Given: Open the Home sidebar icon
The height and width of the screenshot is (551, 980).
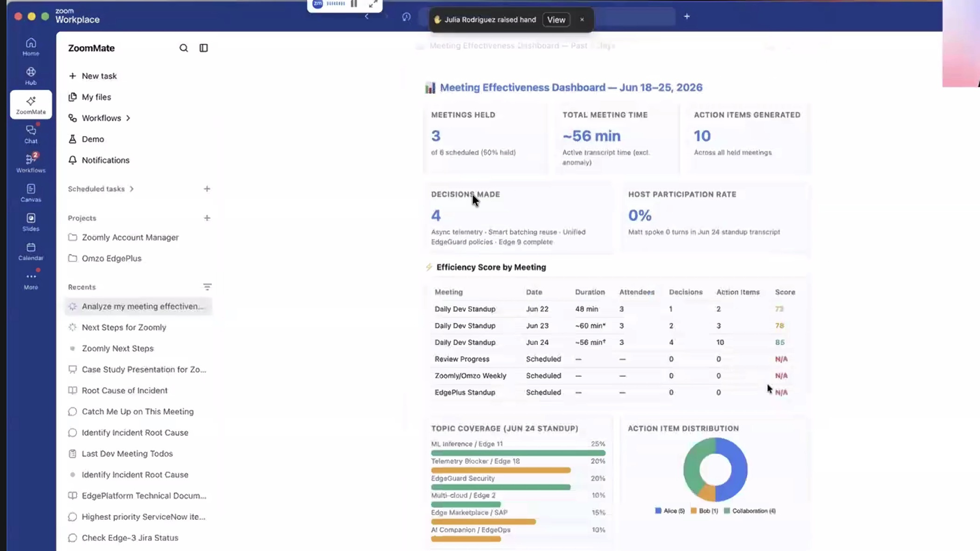Looking at the screenshot, I should [x=31, y=47].
